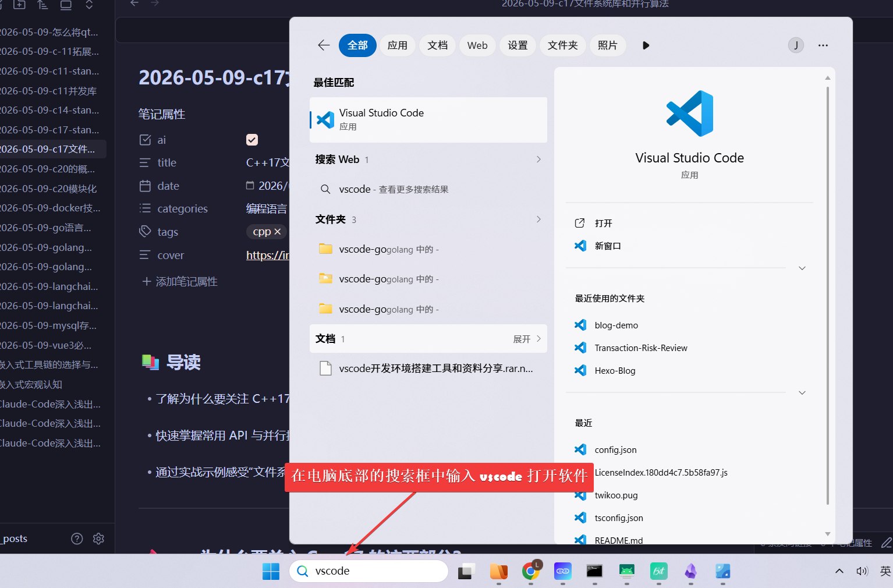
Task: Open the vscode开发环境搭建工具 document result
Action: tap(428, 368)
